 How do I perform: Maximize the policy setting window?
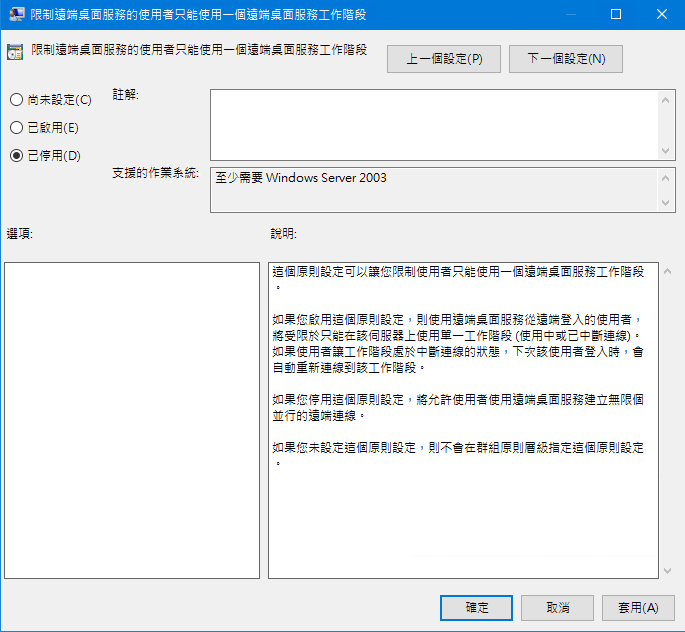[616, 14]
